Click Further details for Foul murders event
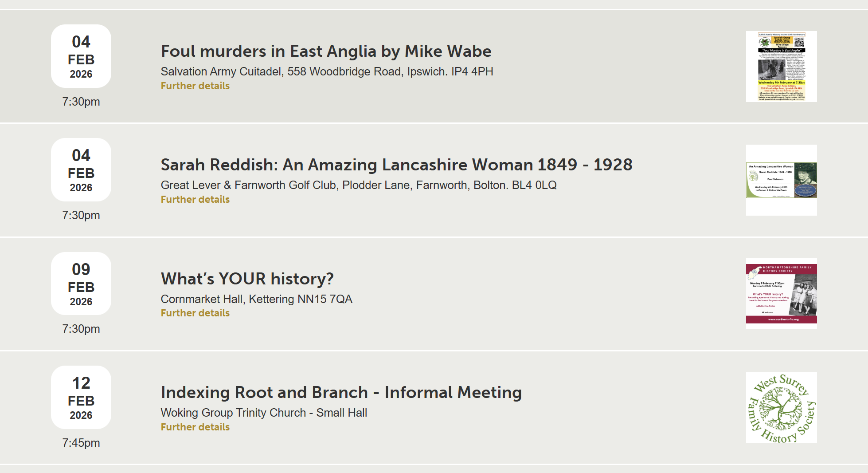Screen dimensions: 868x473 pos(195,86)
